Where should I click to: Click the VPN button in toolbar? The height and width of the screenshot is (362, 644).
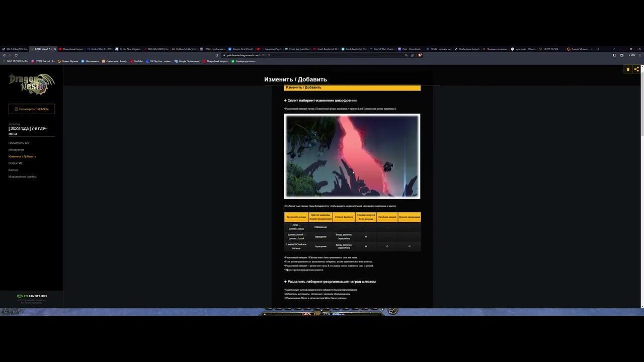(x=631, y=55)
